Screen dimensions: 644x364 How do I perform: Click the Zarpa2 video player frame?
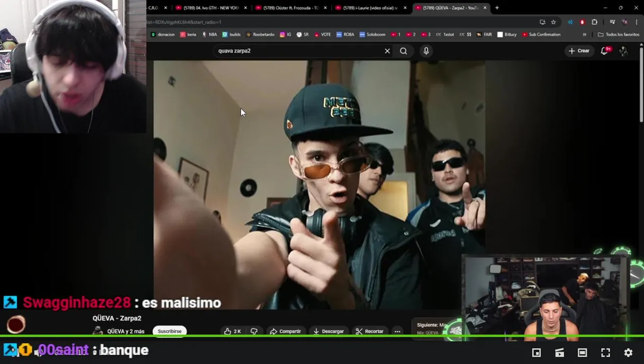point(319,185)
